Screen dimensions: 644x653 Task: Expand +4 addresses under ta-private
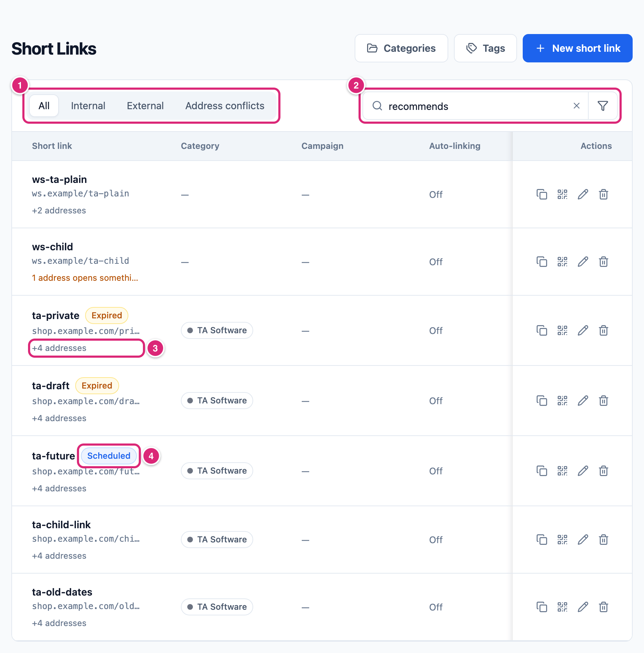pos(59,348)
